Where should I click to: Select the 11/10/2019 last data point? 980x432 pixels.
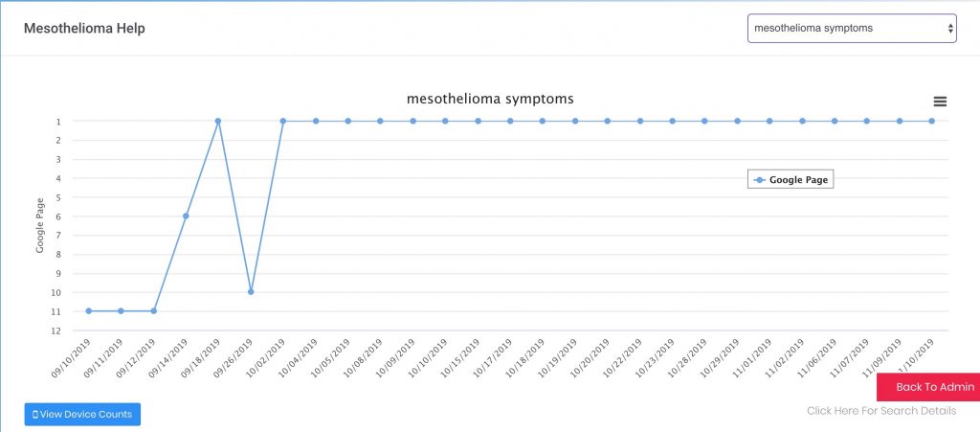pos(932,121)
